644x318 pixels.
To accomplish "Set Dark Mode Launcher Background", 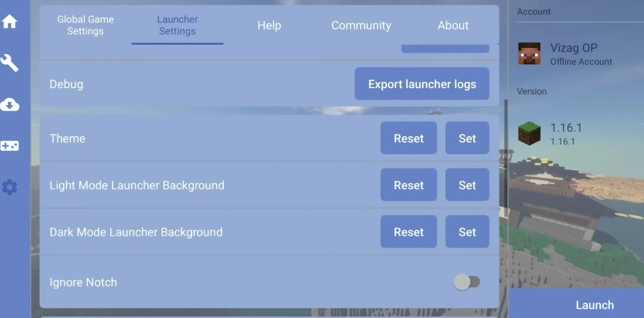I will tap(467, 232).
